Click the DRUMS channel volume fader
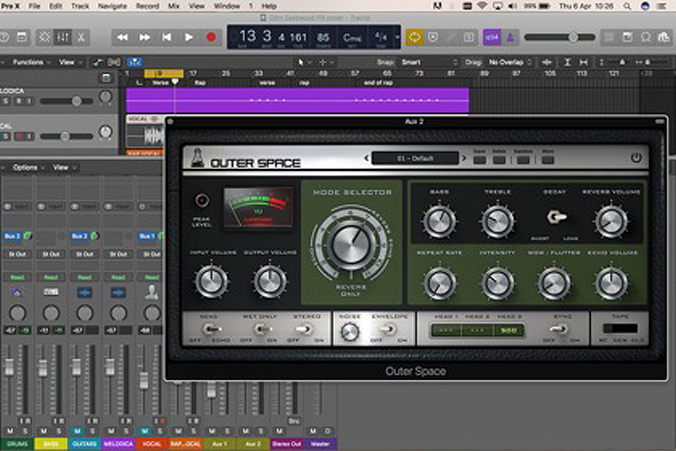This screenshot has width=676, height=451. [9, 367]
